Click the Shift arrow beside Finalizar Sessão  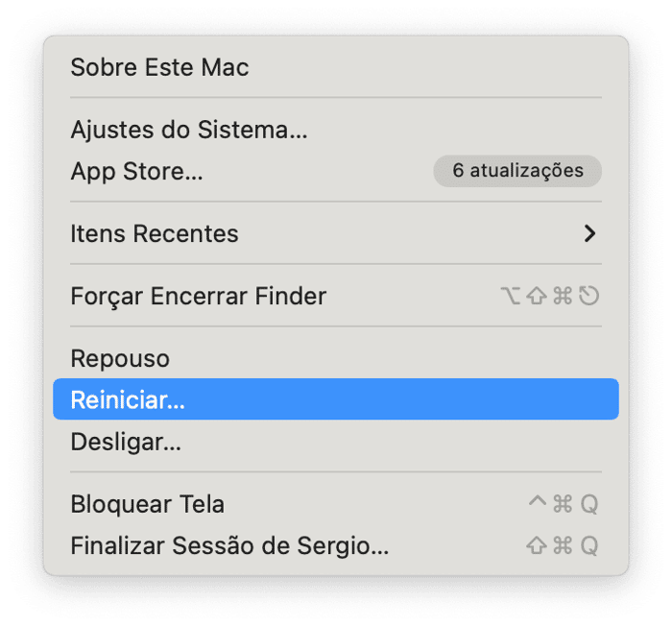click(537, 546)
